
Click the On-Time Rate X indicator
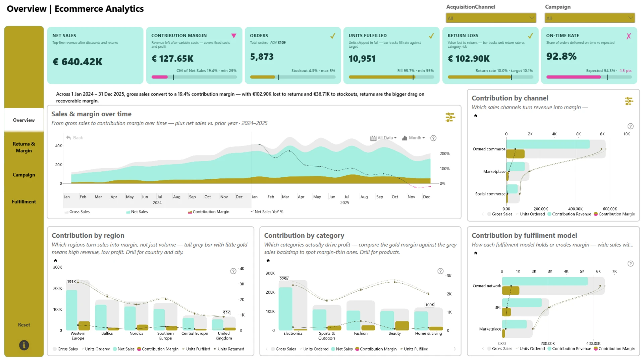629,36
